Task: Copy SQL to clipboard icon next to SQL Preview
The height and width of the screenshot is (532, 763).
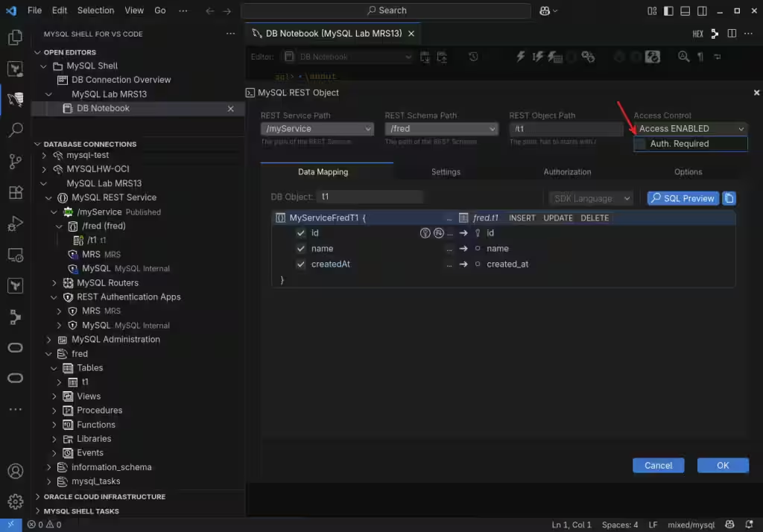Action: click(729, 198)
